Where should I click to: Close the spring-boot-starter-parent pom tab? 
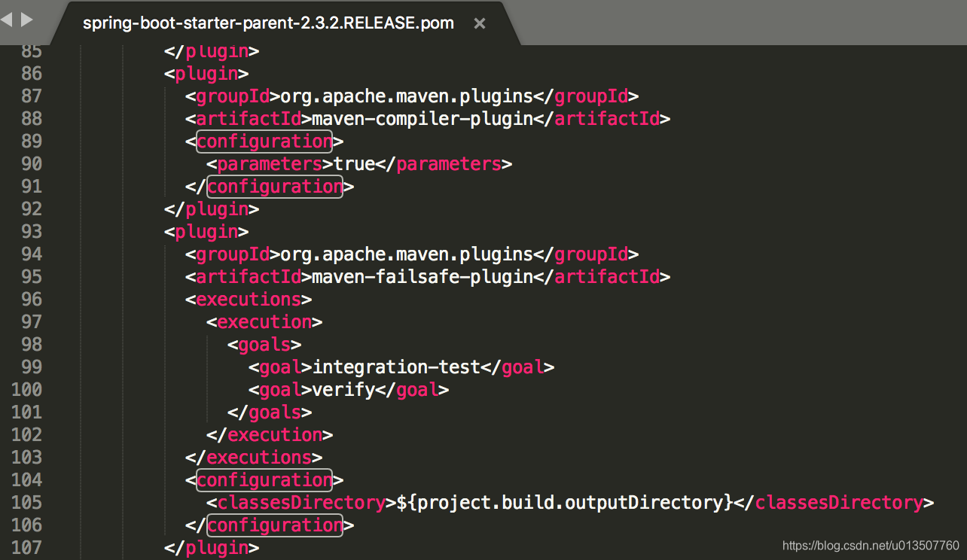(480, 23)
